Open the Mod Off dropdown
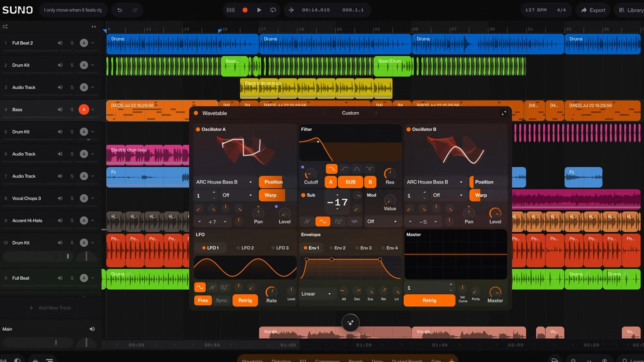This screenshot has height=362, width=644. point(382,222)
